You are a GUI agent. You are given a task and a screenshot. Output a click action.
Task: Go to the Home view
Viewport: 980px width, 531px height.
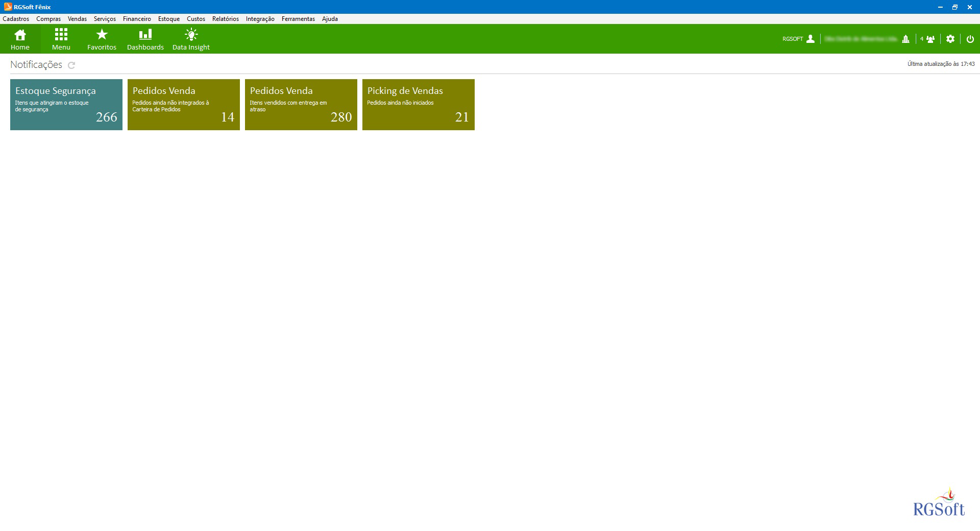(20, 39)
